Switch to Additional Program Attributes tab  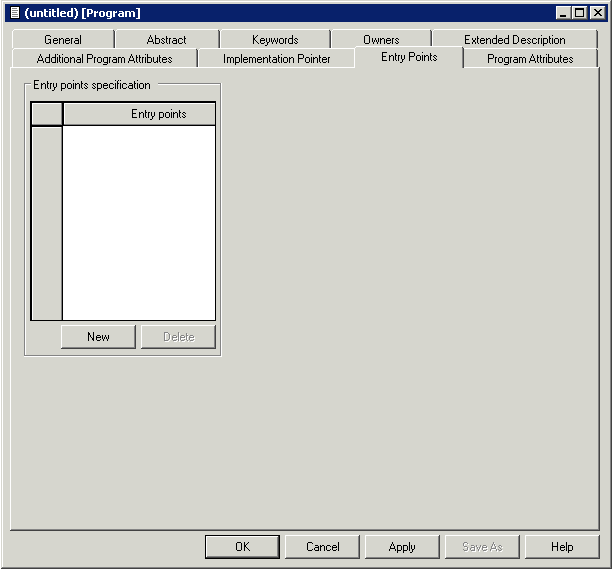104,59
